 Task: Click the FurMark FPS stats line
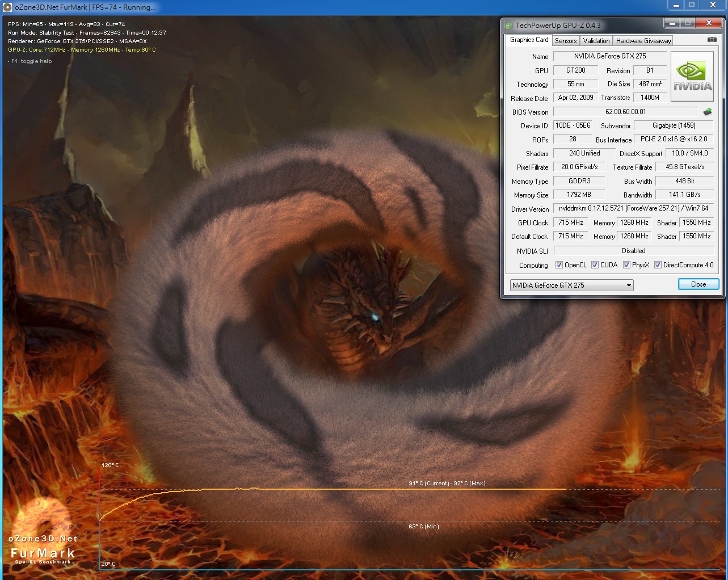coord(66,24)
